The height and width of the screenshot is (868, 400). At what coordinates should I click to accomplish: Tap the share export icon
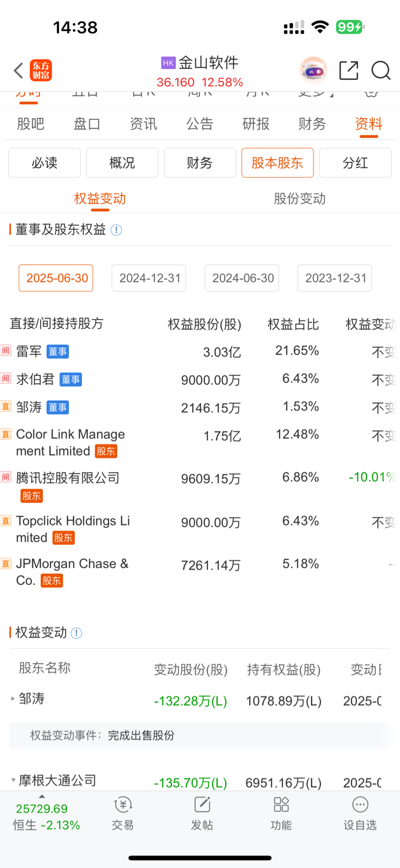coord(348,70)
